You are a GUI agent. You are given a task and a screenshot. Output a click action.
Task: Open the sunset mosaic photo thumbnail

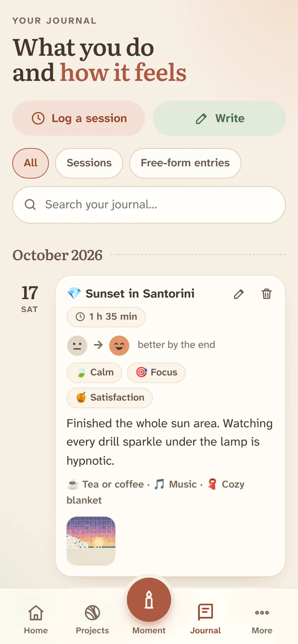pyautogui.click(x=91, y=541)
